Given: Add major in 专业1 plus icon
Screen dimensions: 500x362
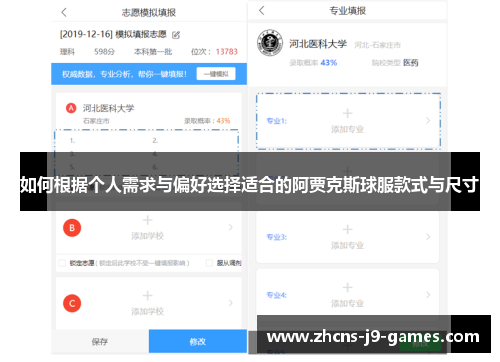Looking at the screenshot, I should [x=347, y=113].
